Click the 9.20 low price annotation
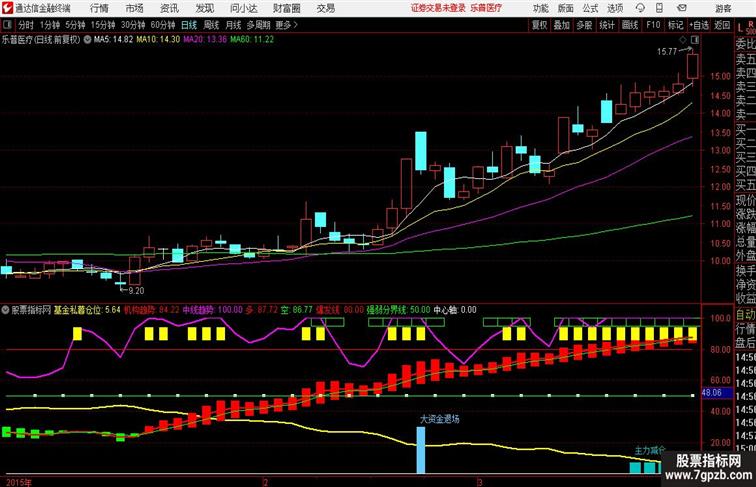 coord(135,291)
